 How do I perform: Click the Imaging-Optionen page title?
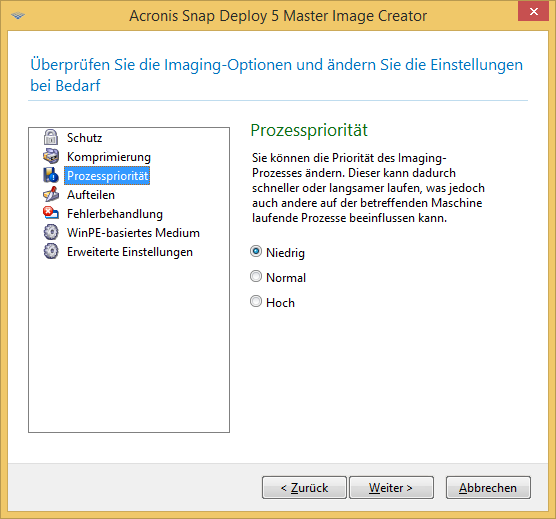(276, 75)
